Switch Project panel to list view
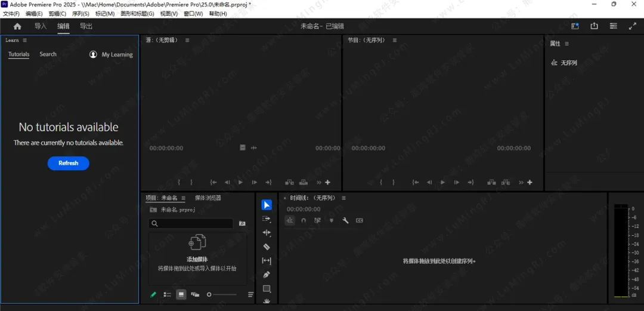This screenshot has width=644, height=311. pyautogui.click(x=167, y=294)
